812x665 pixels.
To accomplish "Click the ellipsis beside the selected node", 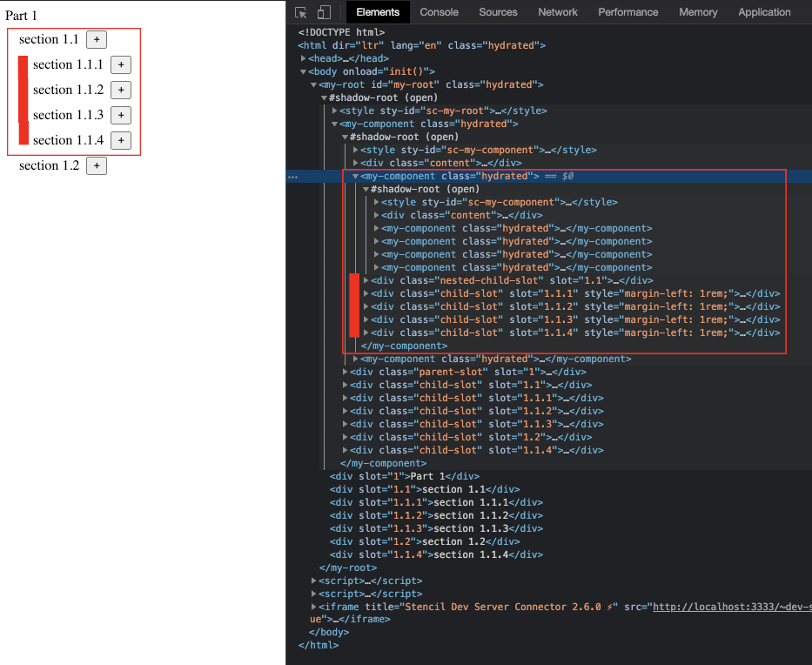I will [293, 177].
